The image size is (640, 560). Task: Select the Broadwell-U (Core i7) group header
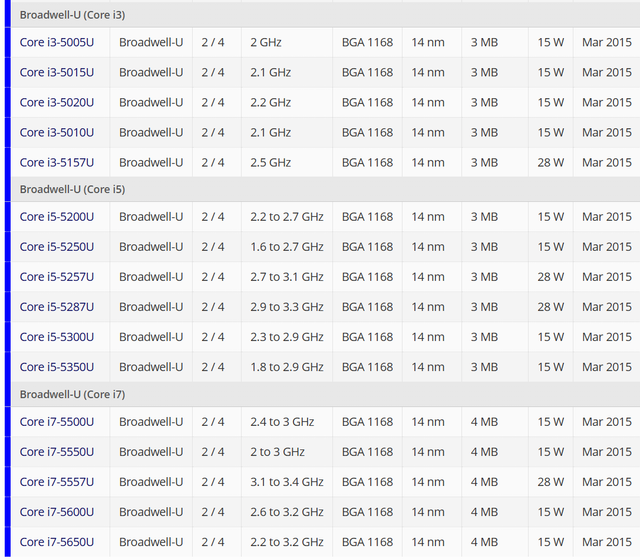(x=326, y=394)
